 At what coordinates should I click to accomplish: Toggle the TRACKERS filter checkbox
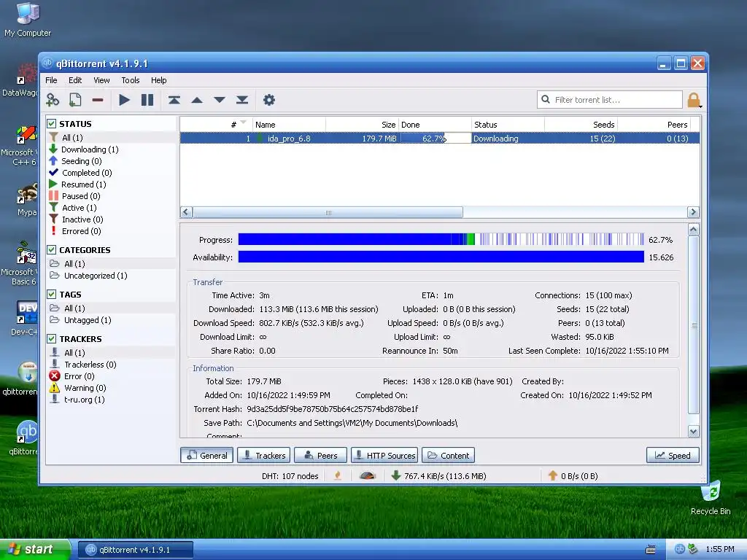click(52, 338)
